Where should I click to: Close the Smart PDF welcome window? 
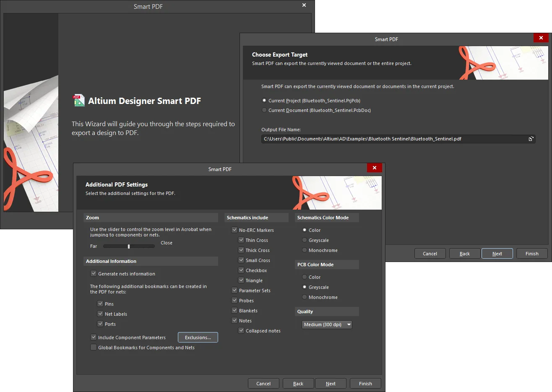click(x=304, y=5)
